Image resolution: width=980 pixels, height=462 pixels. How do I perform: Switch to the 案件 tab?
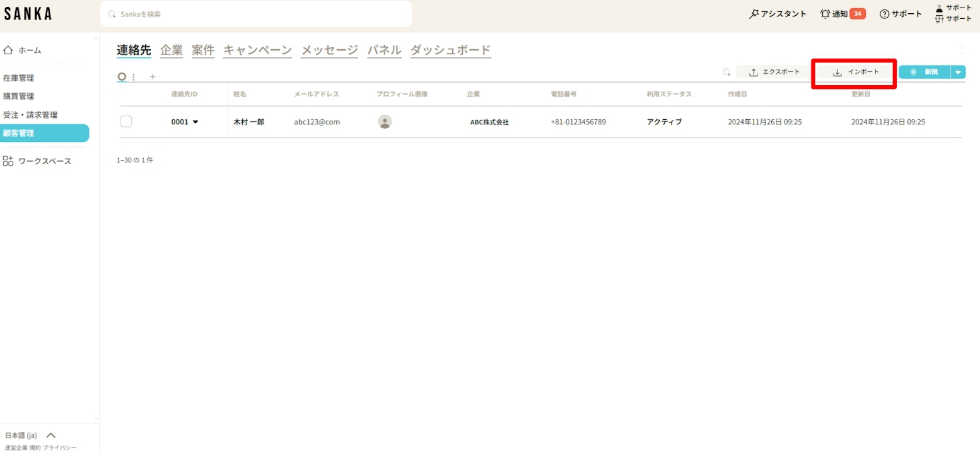coord(203,50)
